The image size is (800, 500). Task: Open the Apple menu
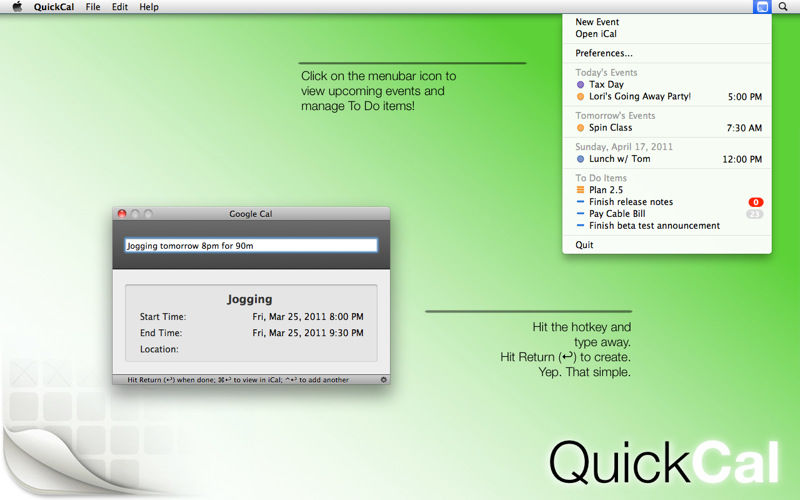[17, 7]
